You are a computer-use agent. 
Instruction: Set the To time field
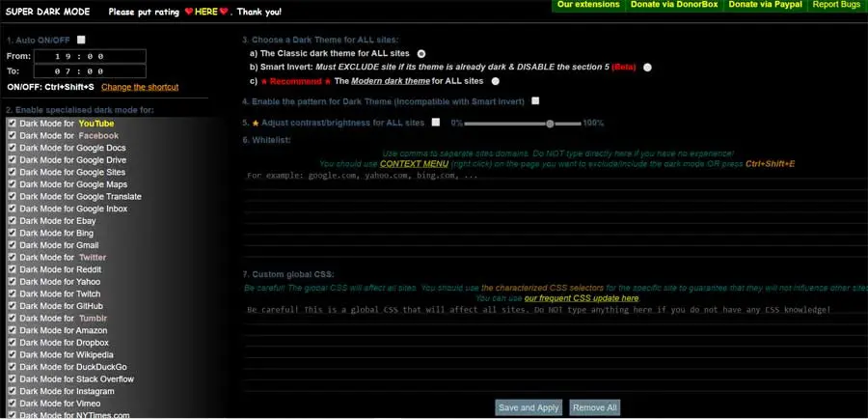90,70
